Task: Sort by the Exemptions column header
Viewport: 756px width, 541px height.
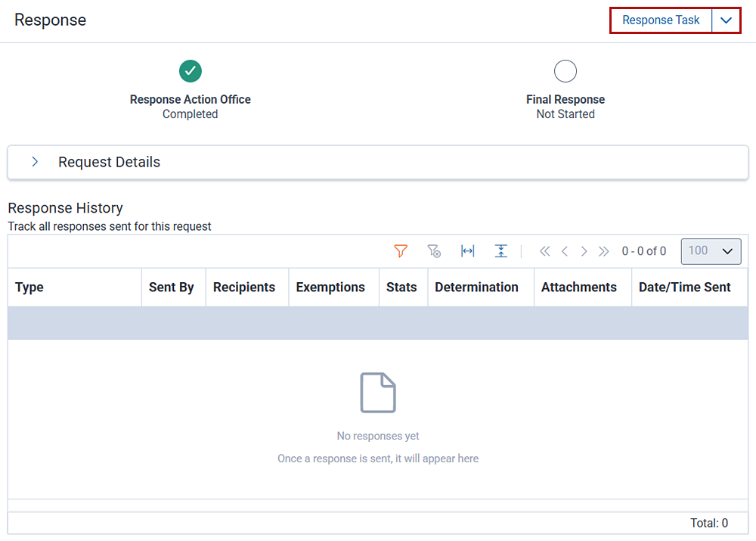Action: (333, 288)
